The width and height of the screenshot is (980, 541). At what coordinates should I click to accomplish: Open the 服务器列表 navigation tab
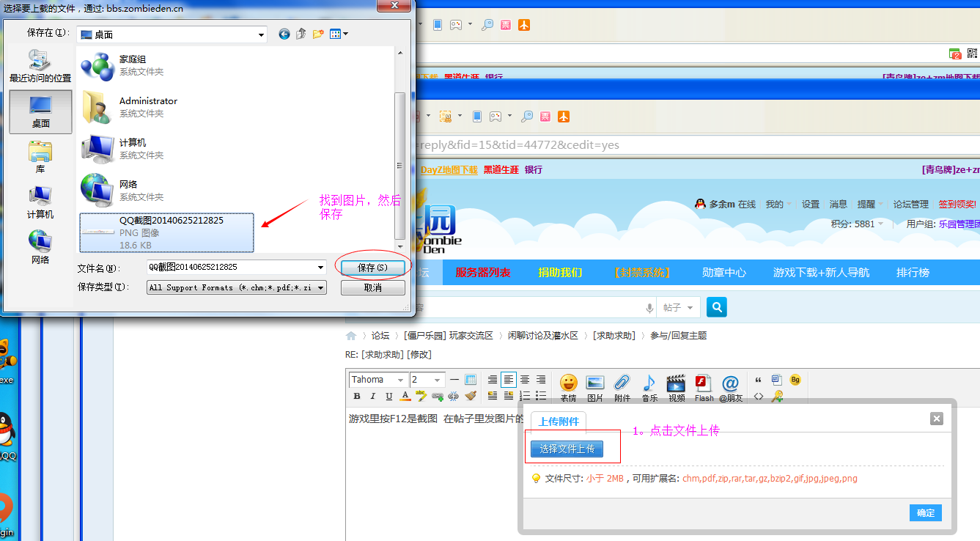tap(483, 272)
